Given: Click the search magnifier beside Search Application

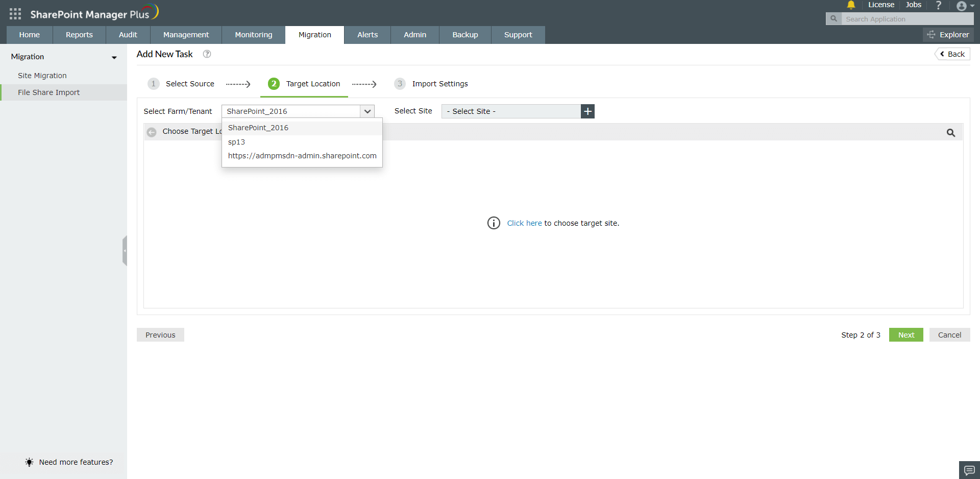Looking at the screenshot, I should coord(834,19).
